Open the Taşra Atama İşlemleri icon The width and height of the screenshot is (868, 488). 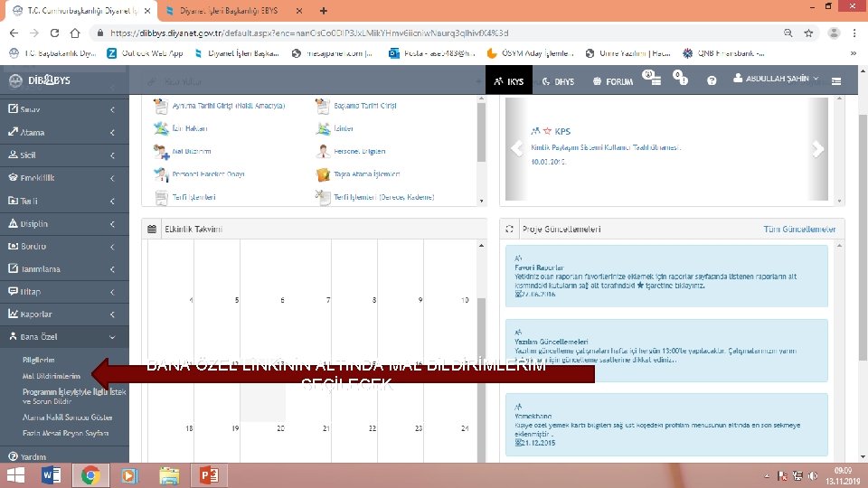(x=323, y=174)
